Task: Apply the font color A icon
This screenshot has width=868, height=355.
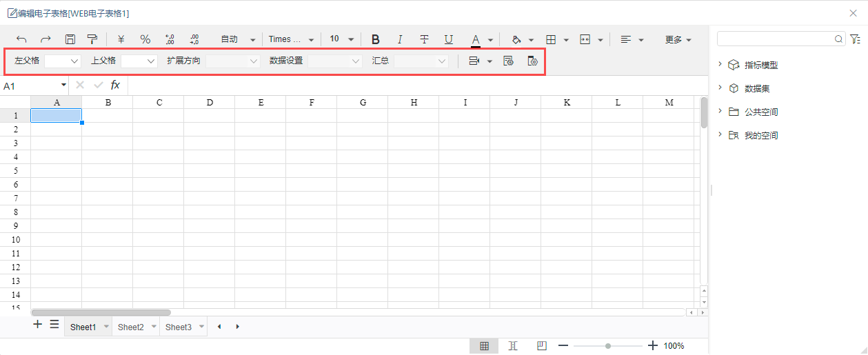Action: tap(476, 39)
